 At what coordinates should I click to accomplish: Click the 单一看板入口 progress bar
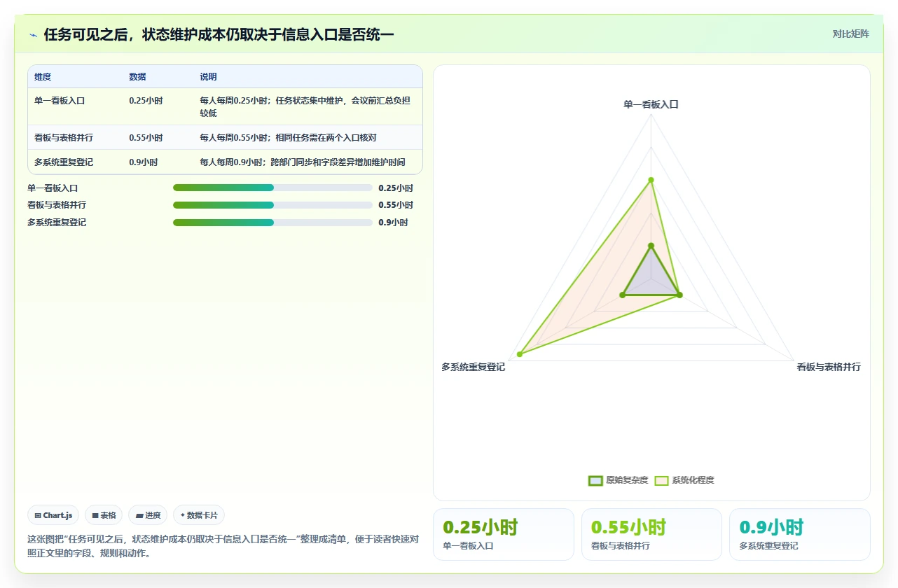click(x=272, y=188)
